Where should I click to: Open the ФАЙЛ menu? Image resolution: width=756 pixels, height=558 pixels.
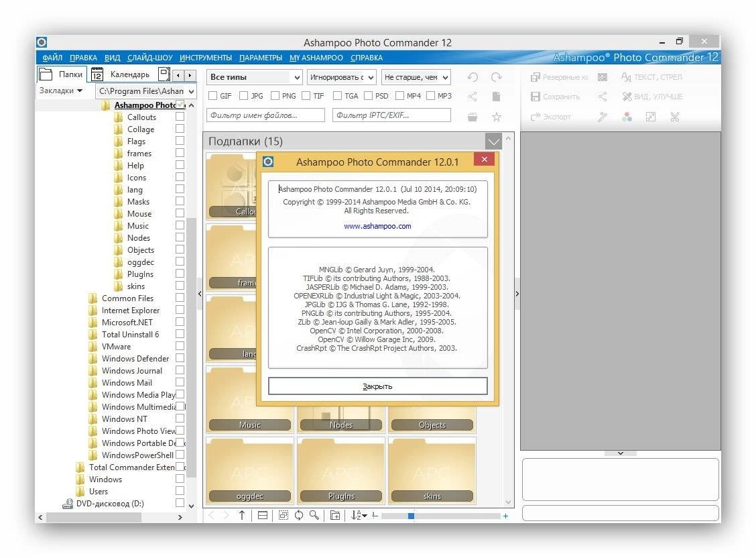pos(52,58)
